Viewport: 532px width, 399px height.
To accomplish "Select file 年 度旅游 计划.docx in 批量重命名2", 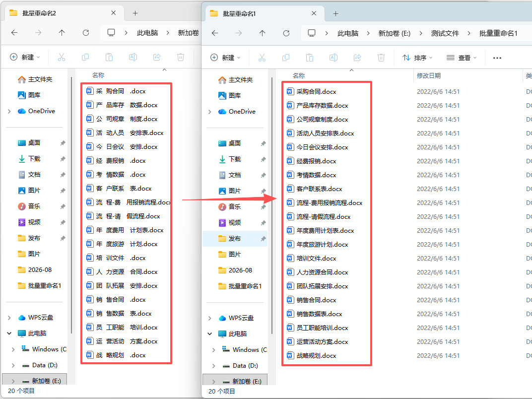I will [122, 244].
